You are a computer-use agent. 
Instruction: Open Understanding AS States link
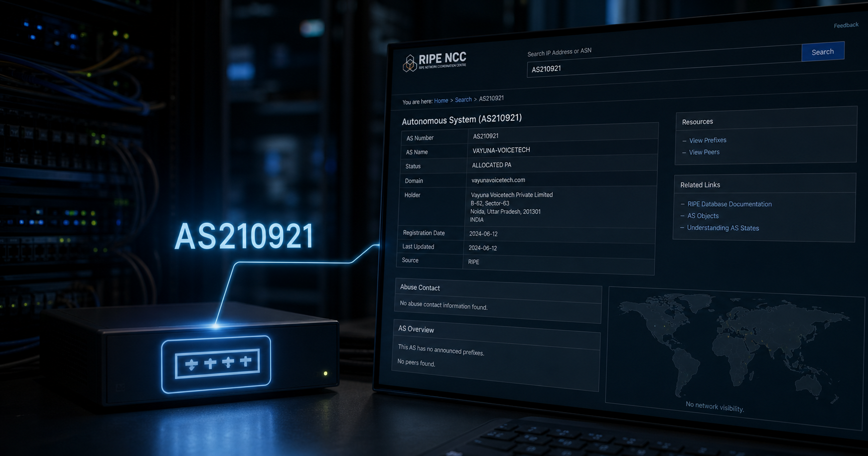point(723,228)
